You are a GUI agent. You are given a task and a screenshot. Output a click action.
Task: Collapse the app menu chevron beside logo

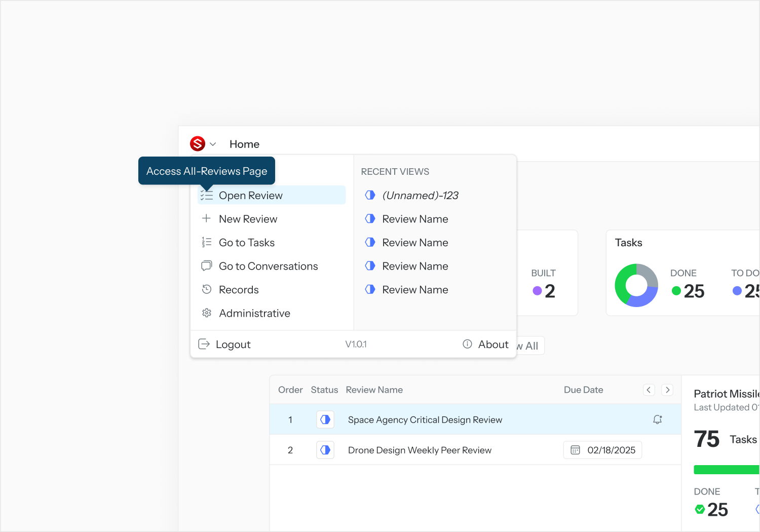coord(213,144)
